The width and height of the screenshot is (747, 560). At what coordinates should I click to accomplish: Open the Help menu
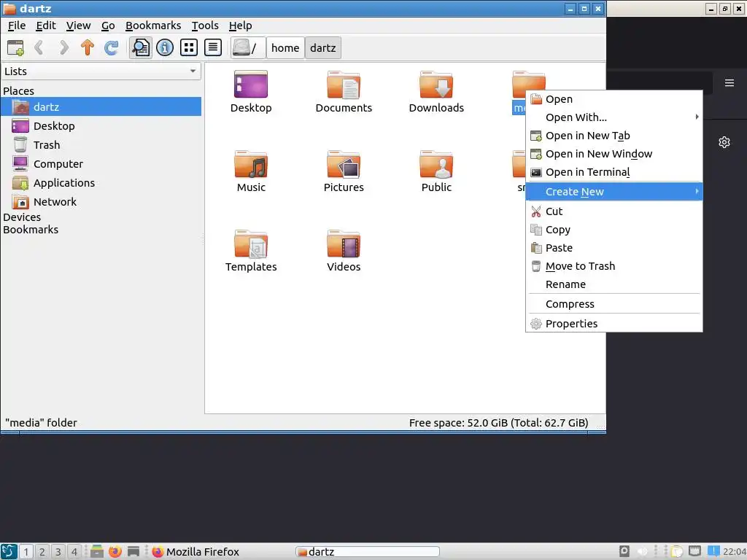(240, 26)
